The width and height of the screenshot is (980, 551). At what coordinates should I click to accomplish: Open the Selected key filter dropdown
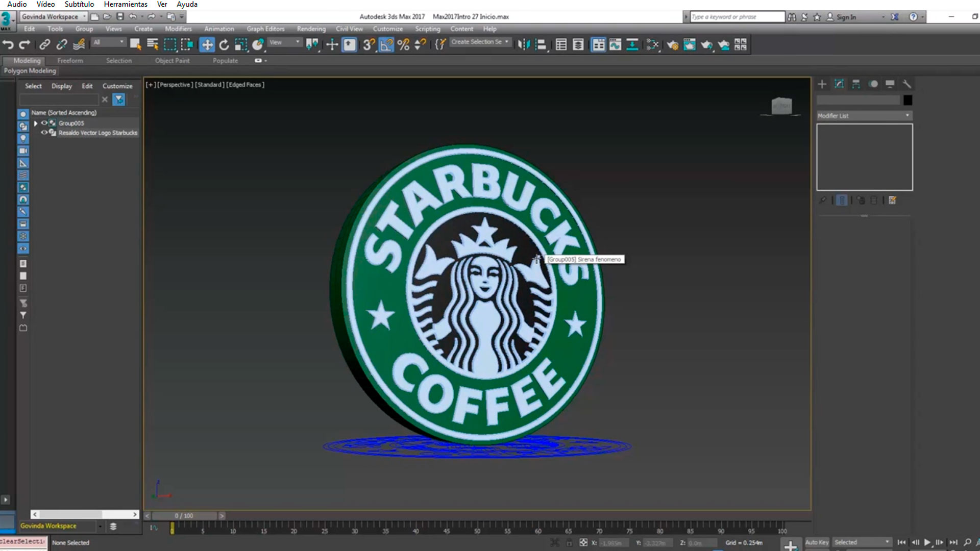click(863, 542)
